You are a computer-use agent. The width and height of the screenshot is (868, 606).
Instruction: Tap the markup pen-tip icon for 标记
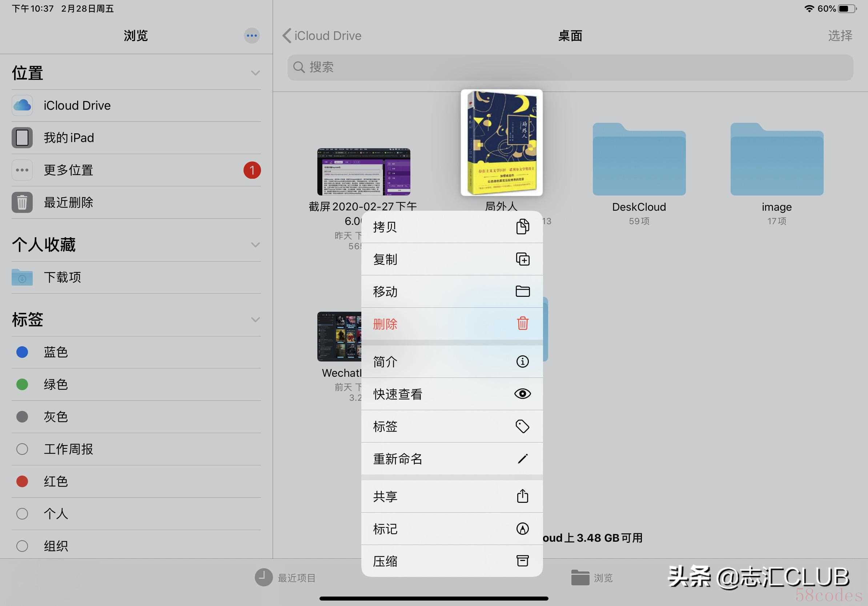pos(522,529)
